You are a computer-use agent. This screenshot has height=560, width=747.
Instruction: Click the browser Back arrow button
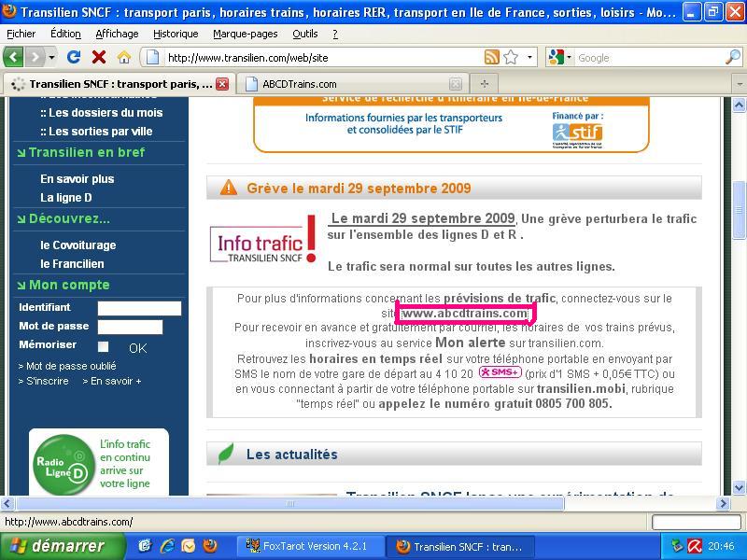pyautogui.click(x=16, y=57)
